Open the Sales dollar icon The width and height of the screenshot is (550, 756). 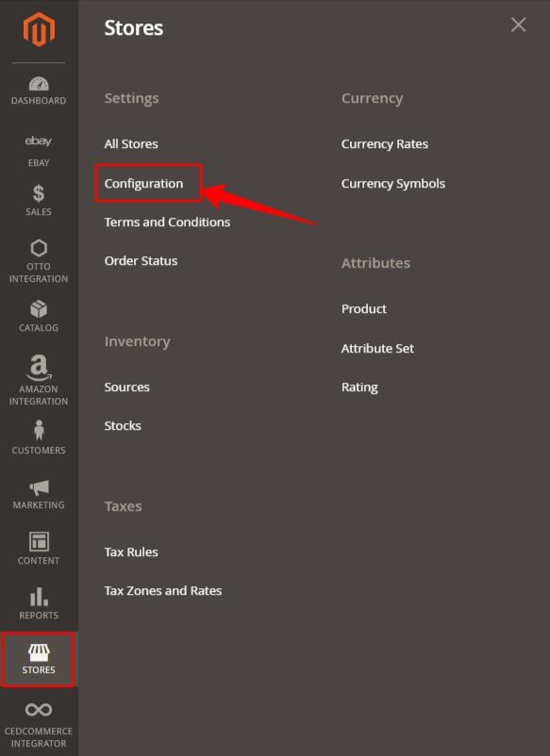click(39, 193)
